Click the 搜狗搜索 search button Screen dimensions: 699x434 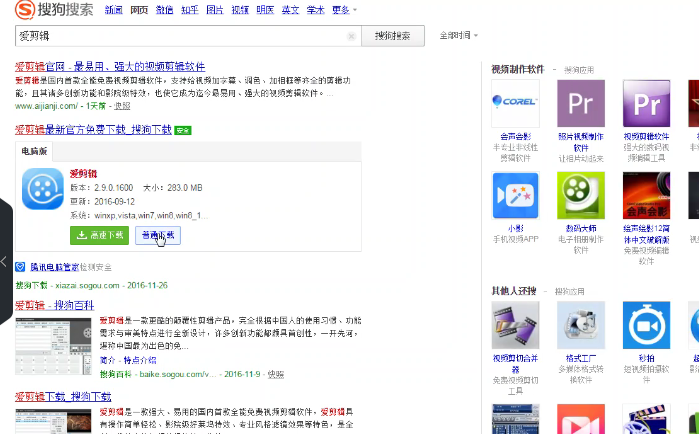(393, 36)
